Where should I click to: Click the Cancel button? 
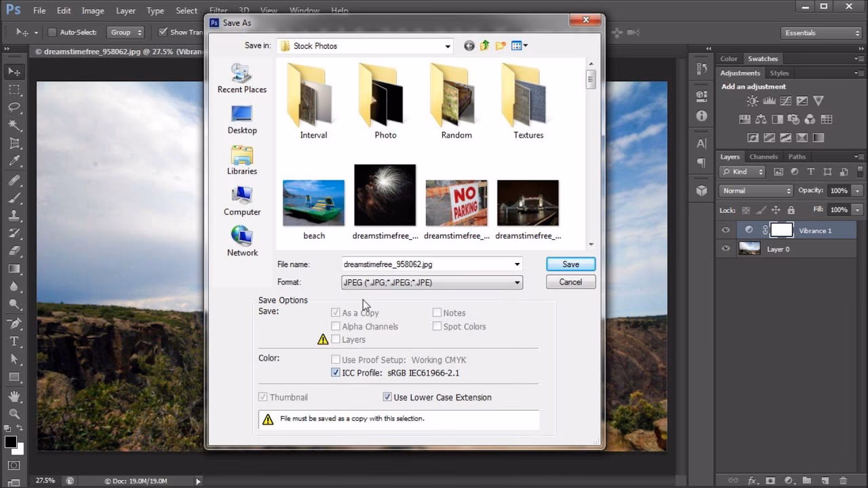(570, 281)
